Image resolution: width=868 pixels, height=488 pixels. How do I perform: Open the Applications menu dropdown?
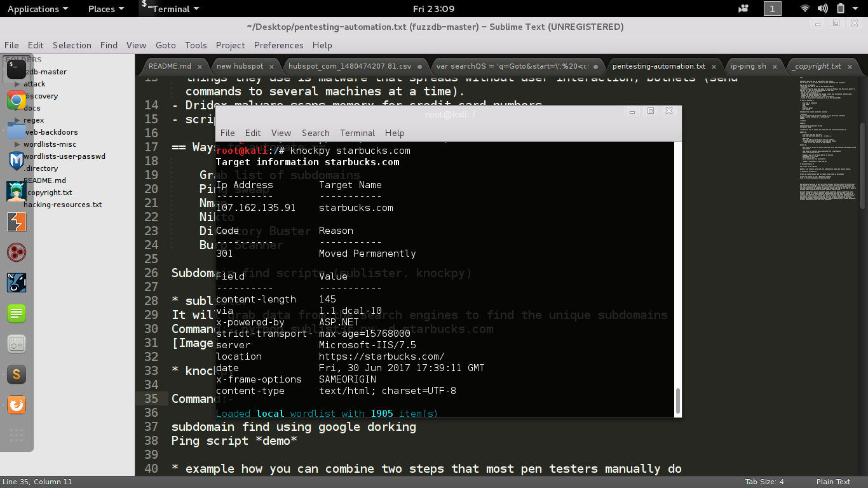click(x=37, y=9)
